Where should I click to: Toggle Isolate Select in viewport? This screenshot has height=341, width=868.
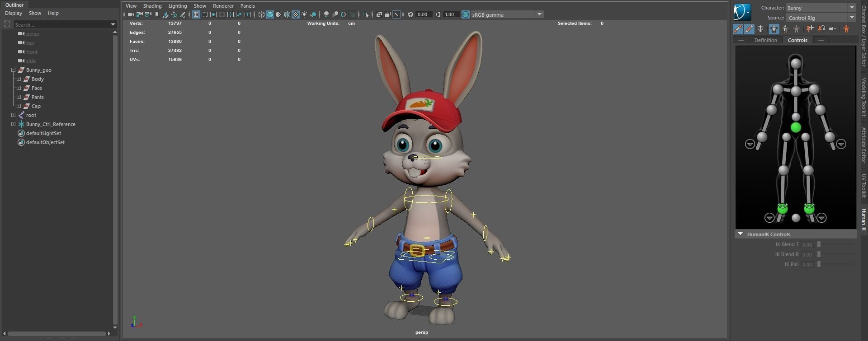(366, 14)
